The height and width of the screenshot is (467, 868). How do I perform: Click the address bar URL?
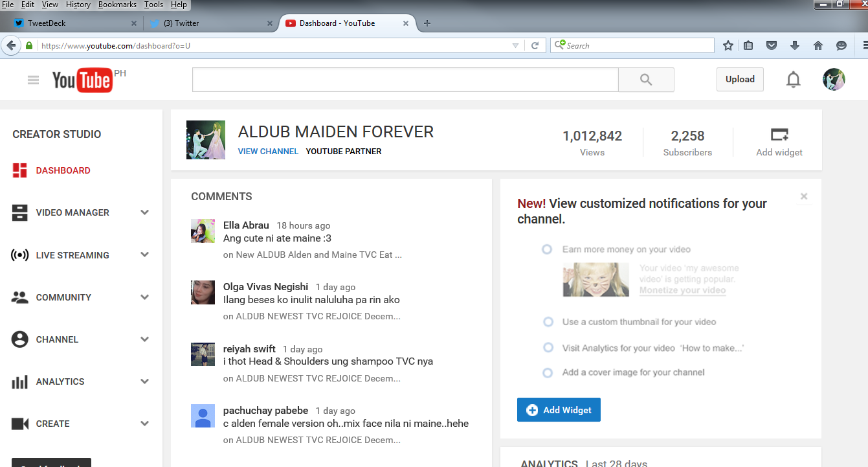pyautogui.click(x=116, y=46)
